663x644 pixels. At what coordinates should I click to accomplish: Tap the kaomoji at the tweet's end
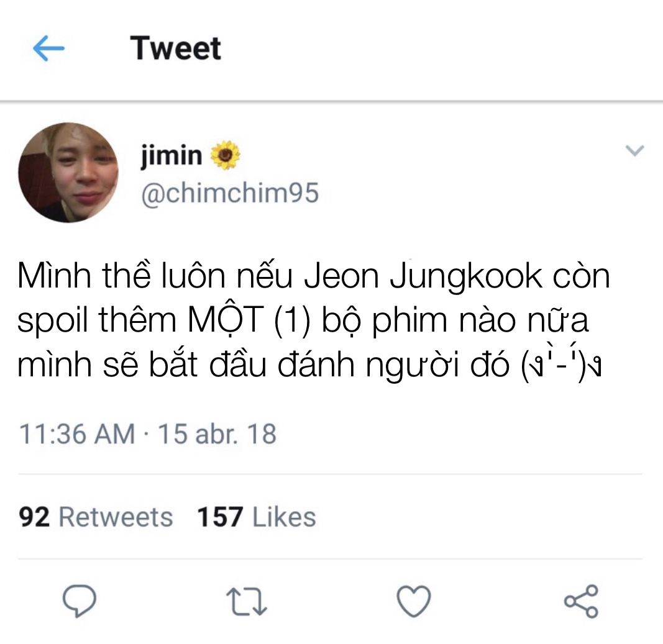point(562,365)
